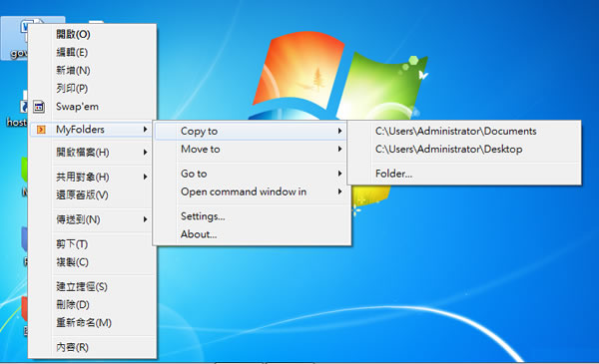Click About... in MyFolders submenu

click(x=252, y=234)
